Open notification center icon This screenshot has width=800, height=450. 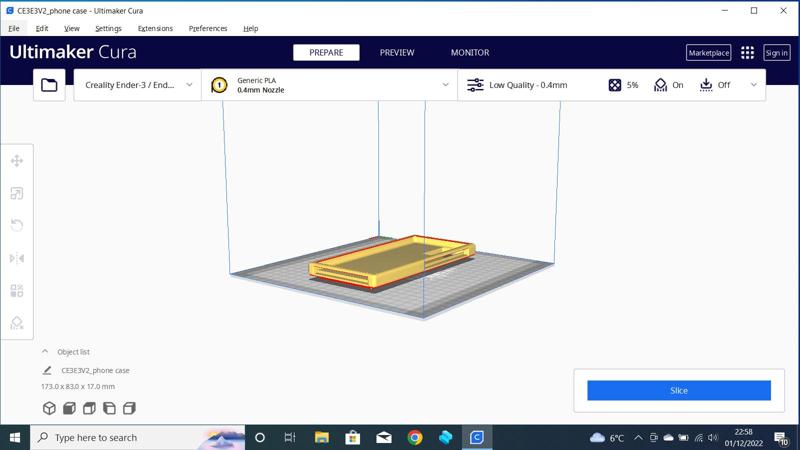tap(781, 437)
